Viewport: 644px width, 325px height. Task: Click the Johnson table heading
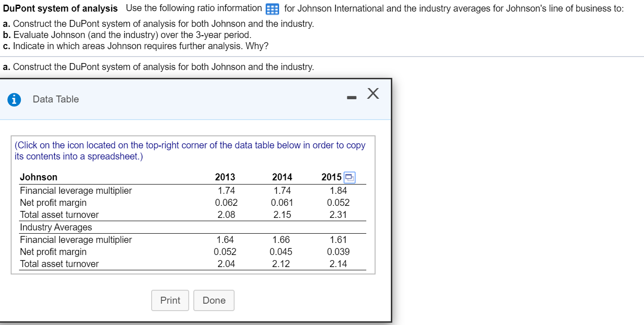pyautogui.click(x=38, y=177)
